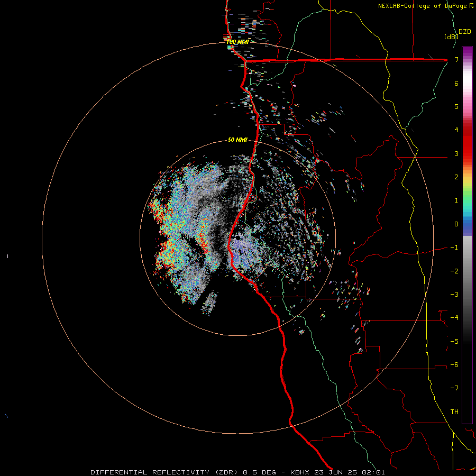The image size is (476, 476).
Task: Click the 4 value on color scale
Action: pos(456,130)
